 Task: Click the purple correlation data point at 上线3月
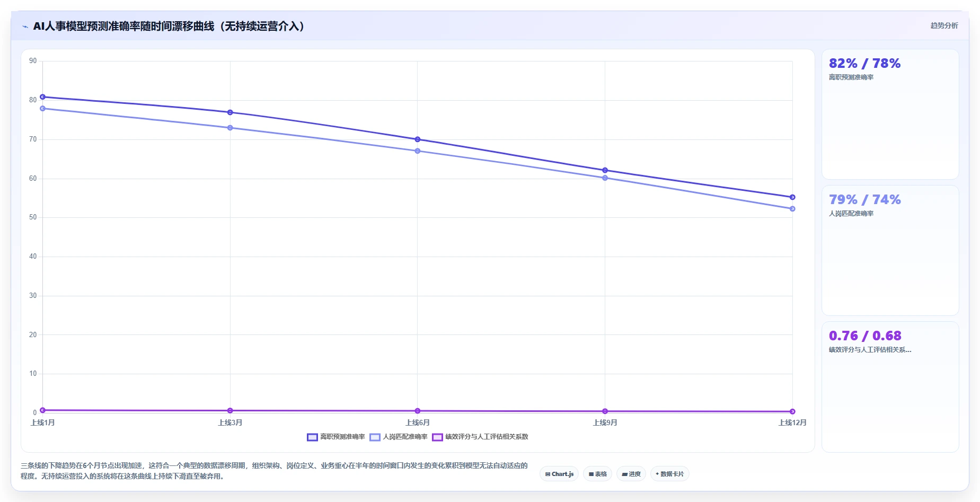click(x=230, y=411)
